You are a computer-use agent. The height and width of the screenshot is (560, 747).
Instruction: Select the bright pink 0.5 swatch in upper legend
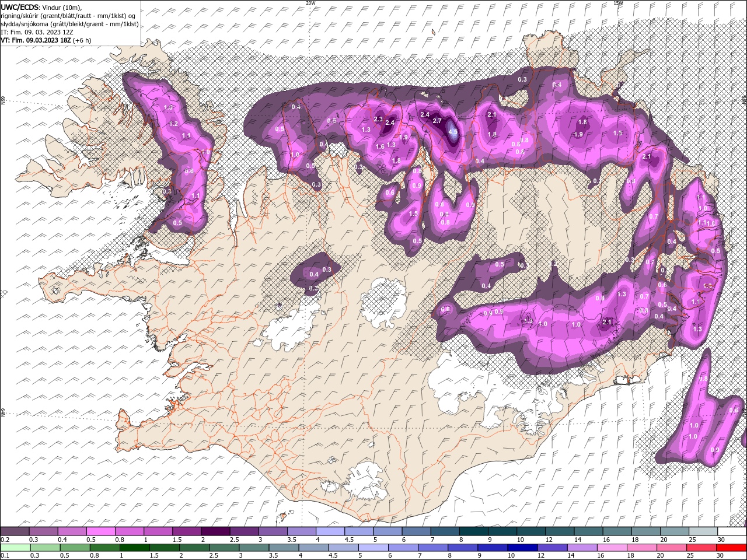pyautogui.click(x=100, y=531)
